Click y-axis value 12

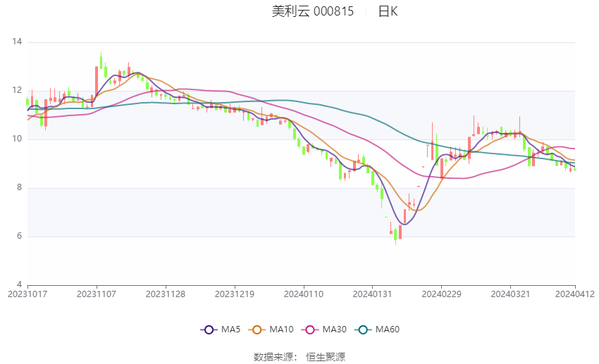coord(17,90)
